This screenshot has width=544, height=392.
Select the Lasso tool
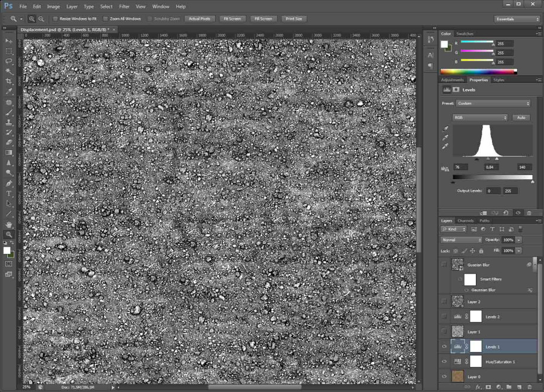(x=9, y=60)
